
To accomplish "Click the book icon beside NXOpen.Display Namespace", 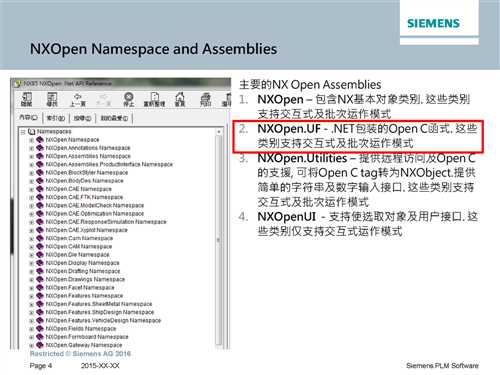I will [x=40, y=263].
